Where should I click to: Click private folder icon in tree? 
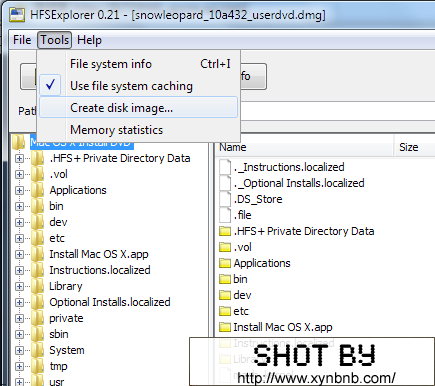pos(38,318)
